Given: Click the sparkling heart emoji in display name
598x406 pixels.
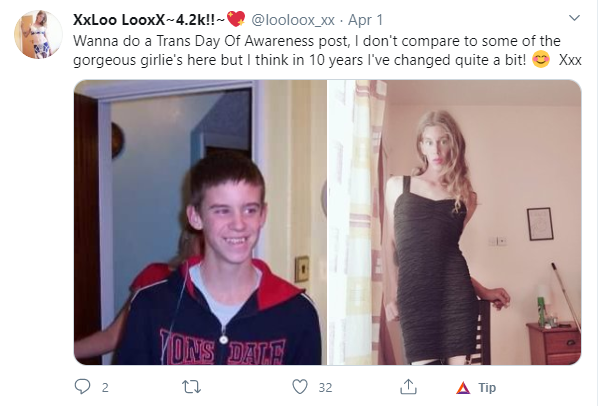Looking at the screenshot, I should click(236, 19).
